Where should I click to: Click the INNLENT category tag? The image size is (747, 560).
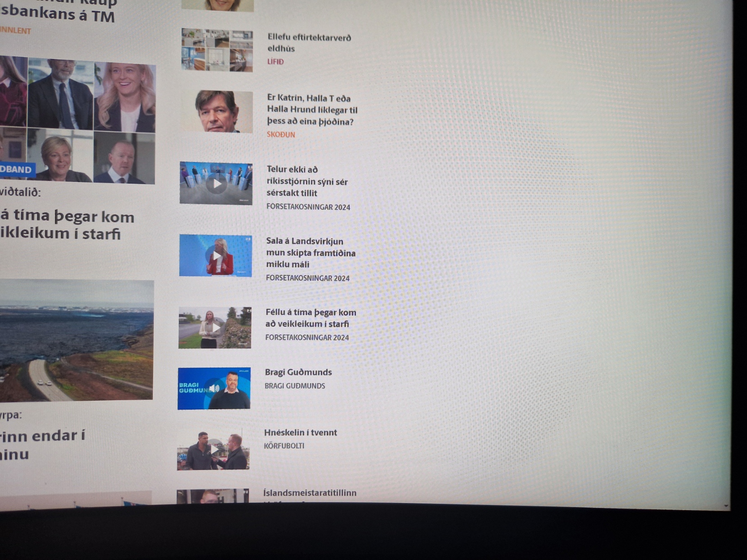point(16,31)
